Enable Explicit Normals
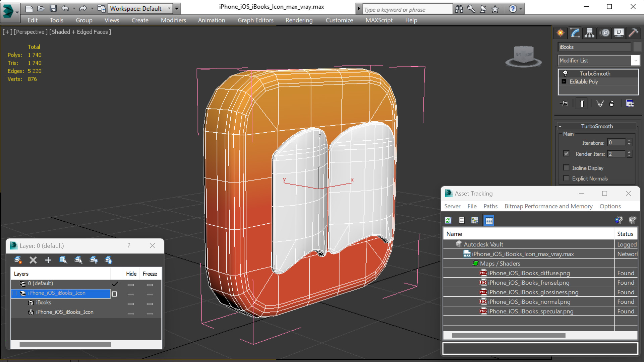 (x=566, y=178)
